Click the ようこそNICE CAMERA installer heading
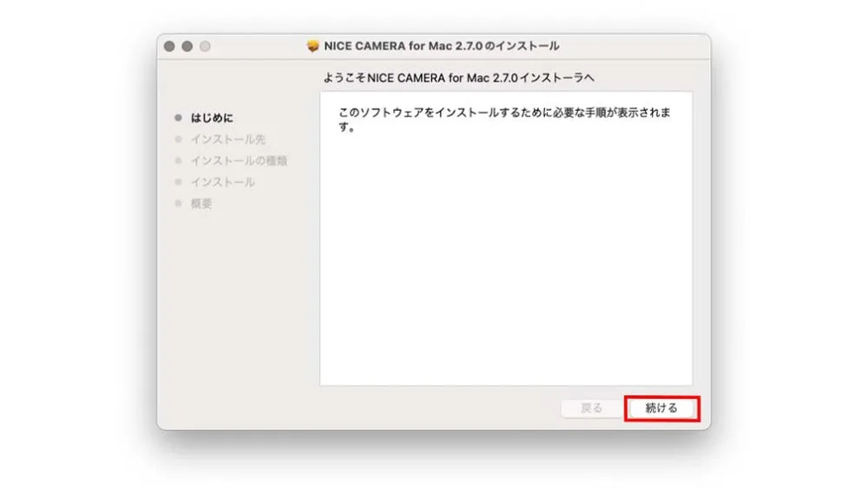 tap(459, 78)
